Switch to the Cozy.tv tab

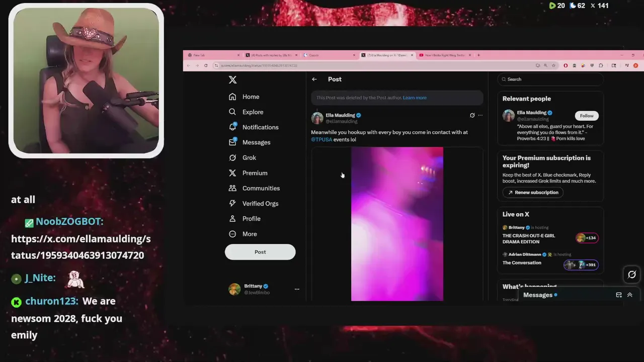pyautogui.click(x=330, y=55)
